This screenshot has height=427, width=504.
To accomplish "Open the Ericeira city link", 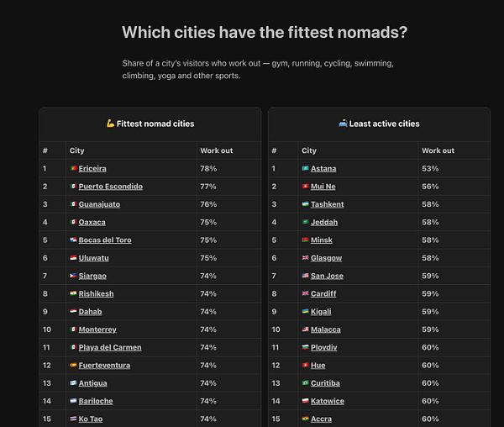I will tap(92, 168).
